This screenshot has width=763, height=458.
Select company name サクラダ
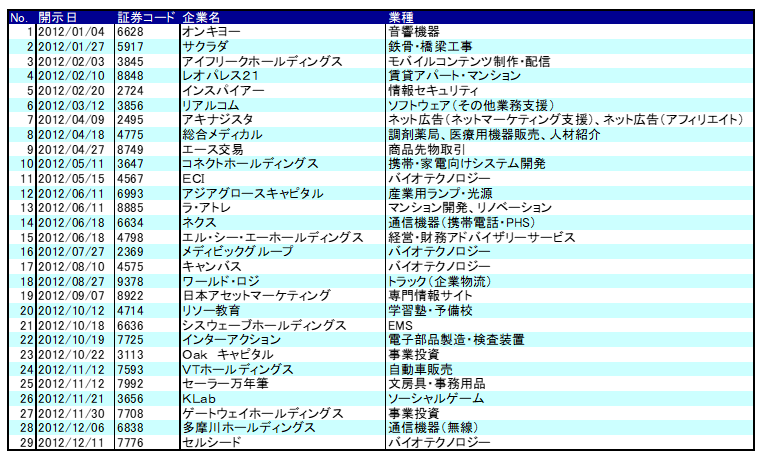coord(205,47)
